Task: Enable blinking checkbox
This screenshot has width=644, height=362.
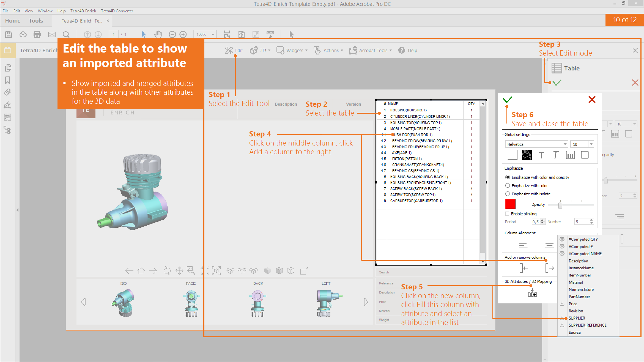Action: [507, 214]
